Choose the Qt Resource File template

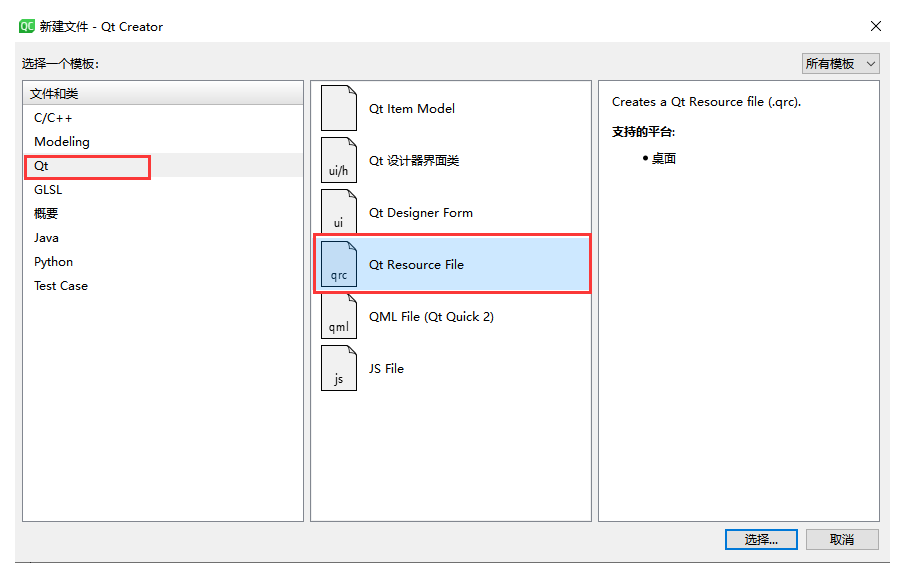click(x=451, y=264)
